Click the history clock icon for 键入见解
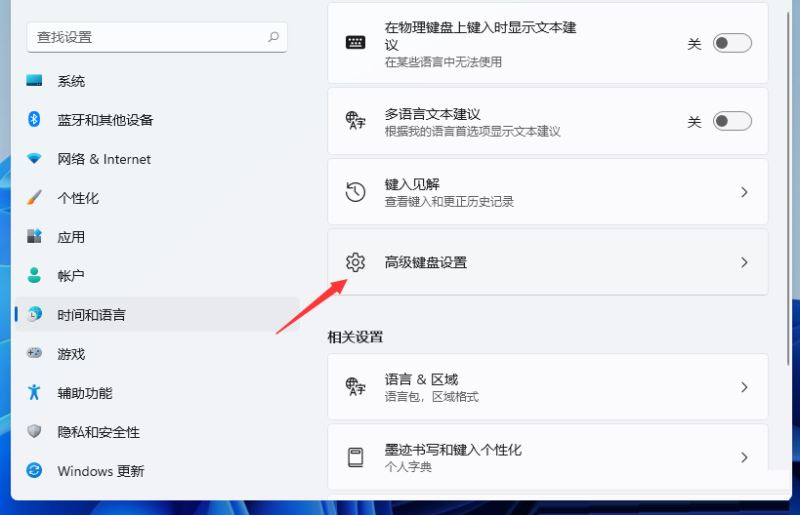This screenshot has height=515, width=800. [x=356, y=192]
